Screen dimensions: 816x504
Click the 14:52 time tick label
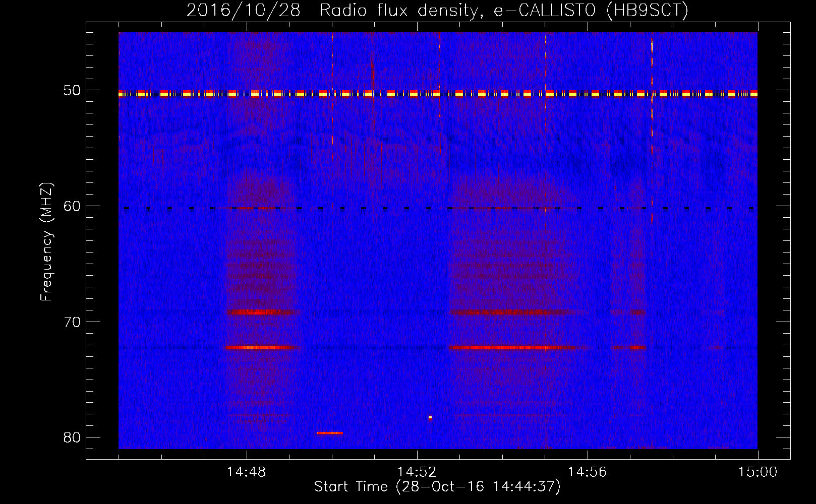tap(417, 472)
